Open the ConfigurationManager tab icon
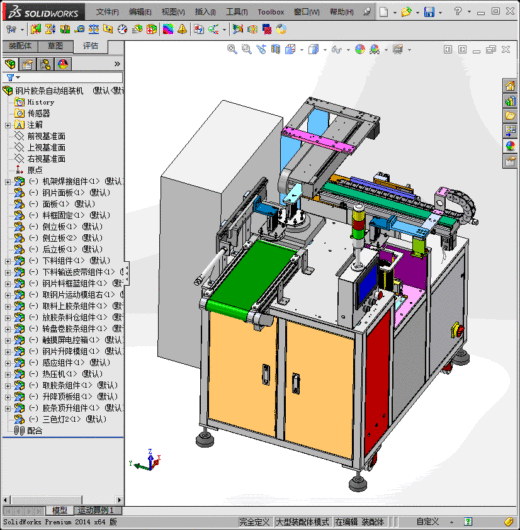The height and width of the screenshot is (530, 520). pos(45,64)
